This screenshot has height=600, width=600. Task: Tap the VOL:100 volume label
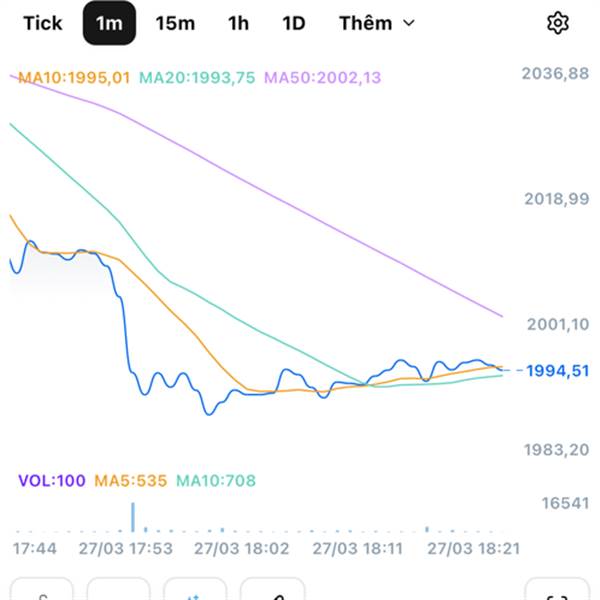[52, 481]
